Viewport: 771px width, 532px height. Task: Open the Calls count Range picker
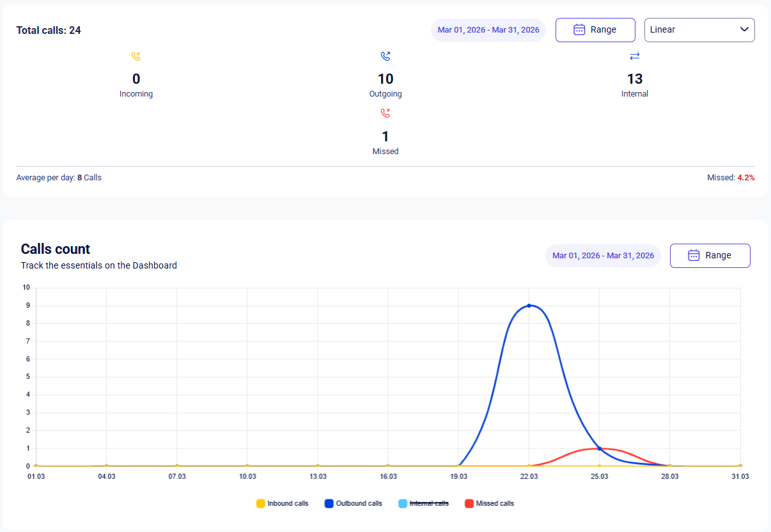tap(710, 256)
